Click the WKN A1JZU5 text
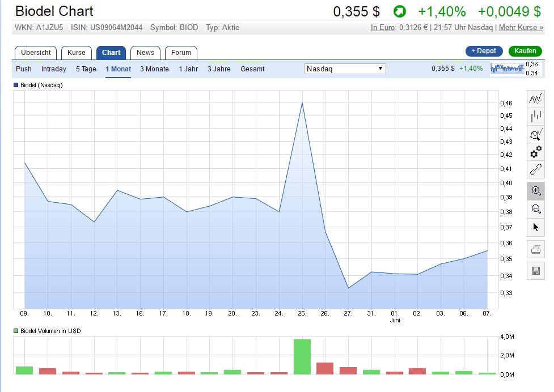 point(39,28)
